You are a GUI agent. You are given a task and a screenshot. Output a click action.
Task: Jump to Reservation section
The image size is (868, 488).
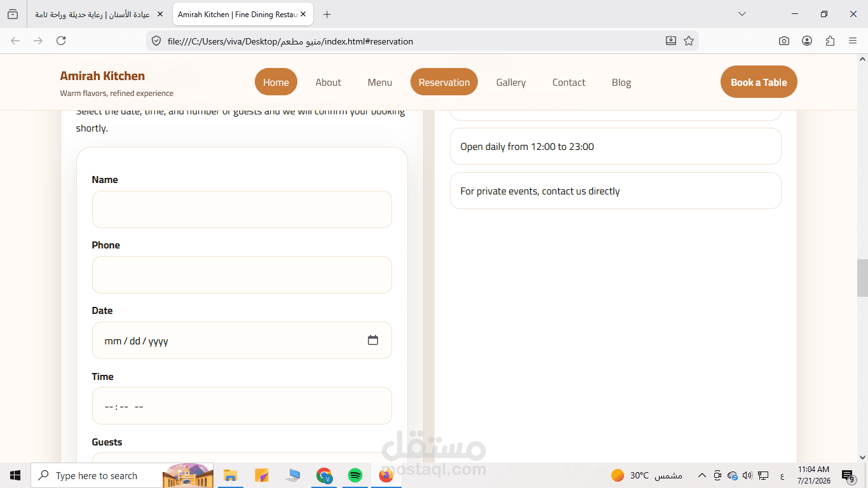(444, 82)
